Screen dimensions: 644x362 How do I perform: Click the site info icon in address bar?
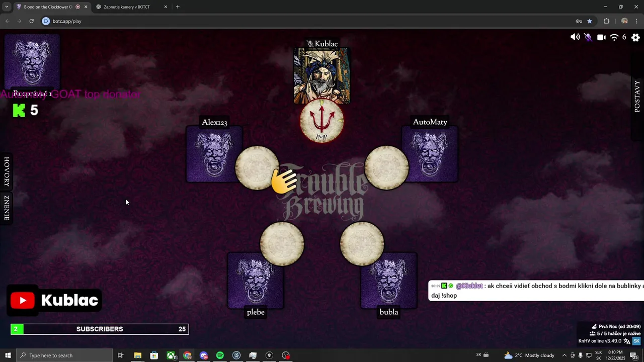(46, 21)
